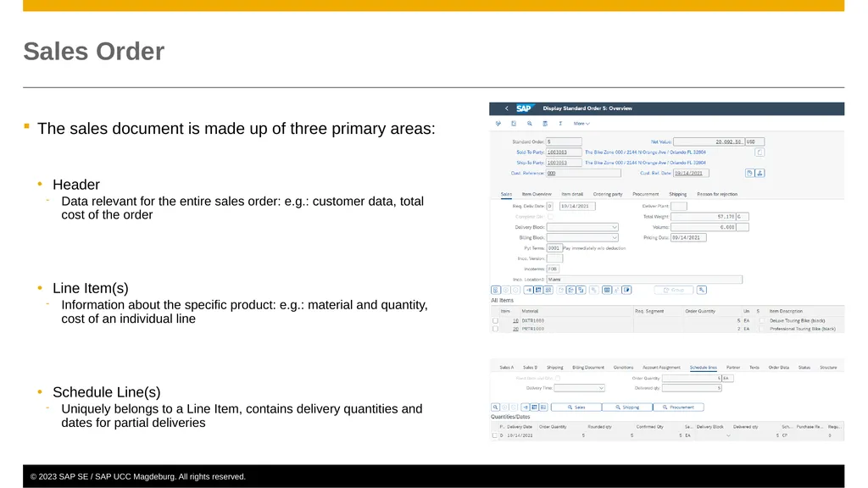868x488 pixels.
Task: Click material cell PRTR1000
Action: (533, 329)
